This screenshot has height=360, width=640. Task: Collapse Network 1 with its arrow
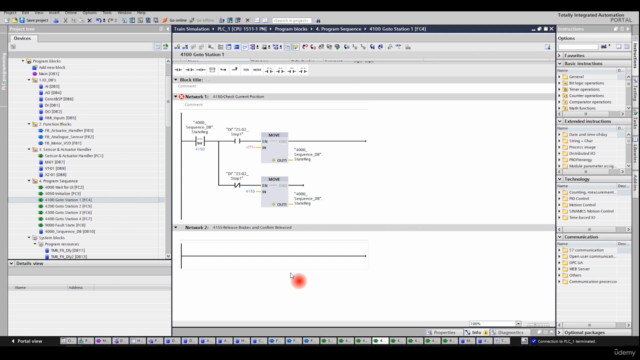coord(176,97)
